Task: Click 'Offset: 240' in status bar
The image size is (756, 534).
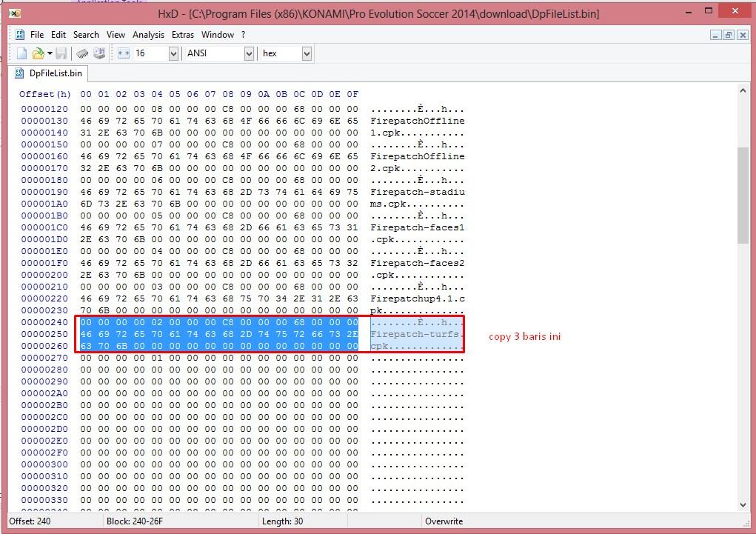Action: click(x=30, y=521)
